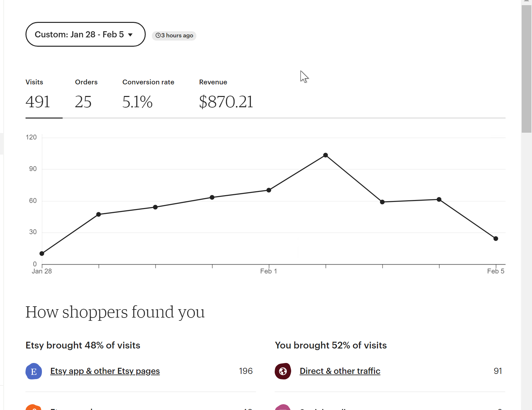Click the 3 hours ago refresh badge
The height and width of the screenshot is (410, 532).
pyautogui.click(x=174, y=35)
